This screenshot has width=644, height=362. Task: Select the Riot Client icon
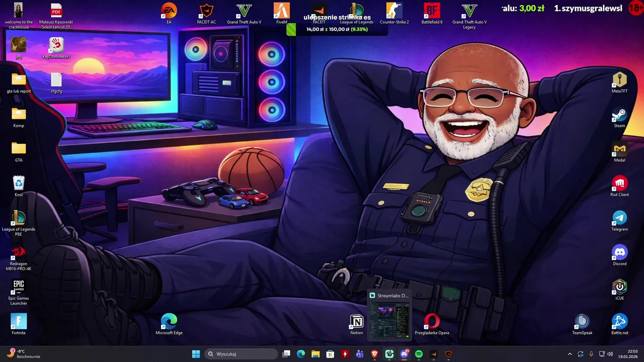click(619, 186)
